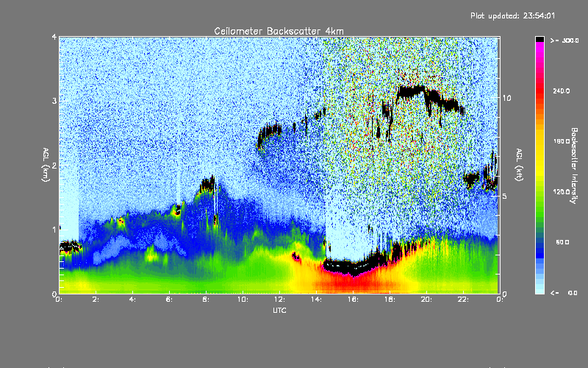The height and width of the screenshot is (368, 588).
Task: Select the '12:' UTC time tick
Action: click(279, 300)
